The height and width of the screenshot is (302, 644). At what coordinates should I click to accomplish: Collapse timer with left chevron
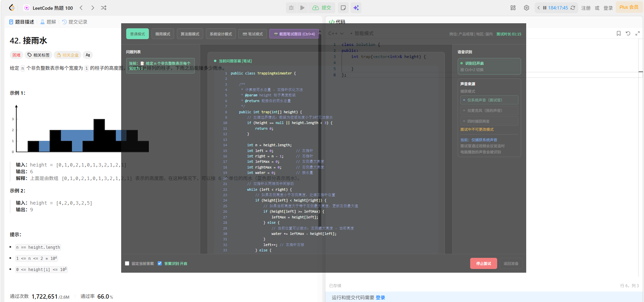[x=539, y=8]
